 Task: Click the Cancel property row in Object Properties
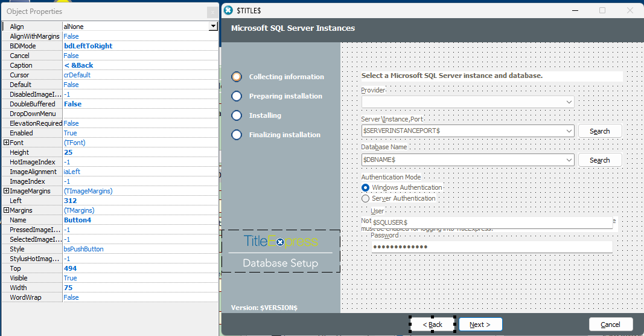pyautogui.click(x=110, y=56)
